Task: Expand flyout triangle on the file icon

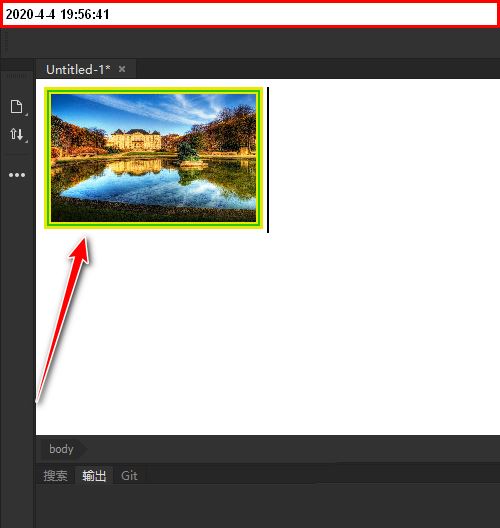Action: click(26, 114)
